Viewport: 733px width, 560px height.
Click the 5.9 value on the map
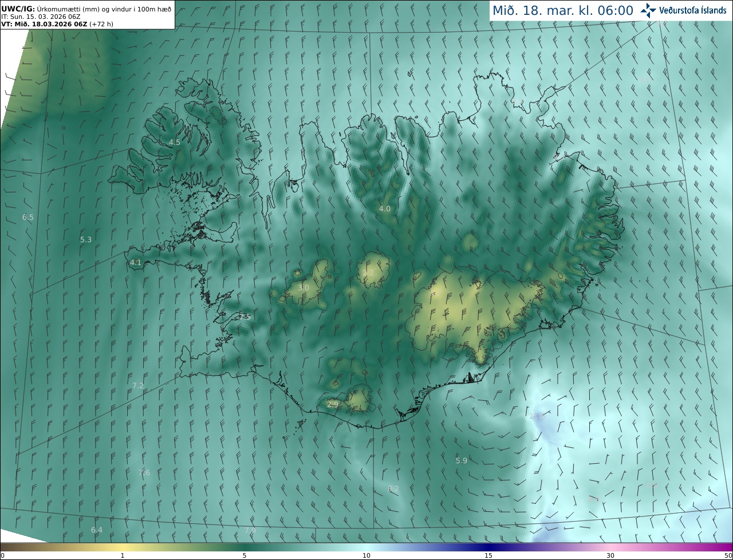click(461, 460)
